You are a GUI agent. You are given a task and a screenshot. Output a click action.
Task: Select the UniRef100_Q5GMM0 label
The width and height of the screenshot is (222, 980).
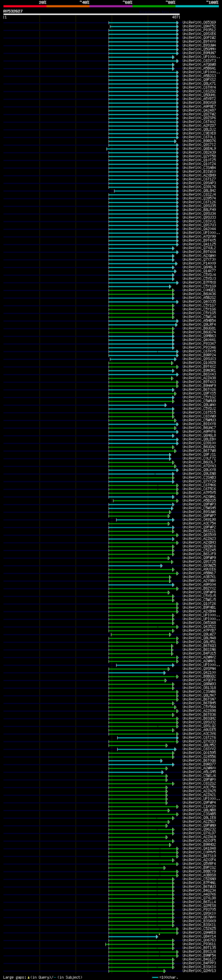tap(199, 49)
